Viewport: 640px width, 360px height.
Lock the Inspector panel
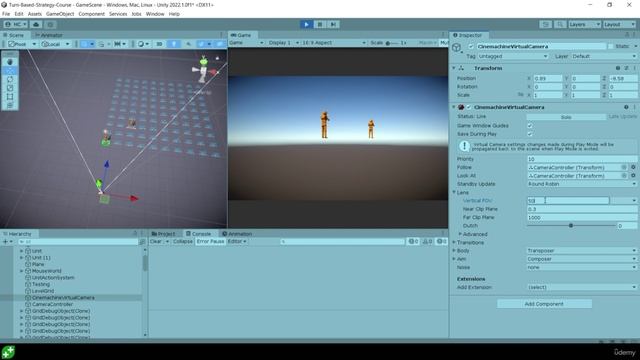click(628, 35)
